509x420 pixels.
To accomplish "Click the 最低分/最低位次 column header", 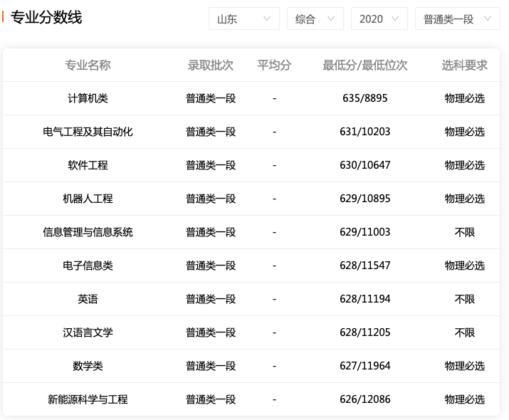I will [x=364, y=65].
